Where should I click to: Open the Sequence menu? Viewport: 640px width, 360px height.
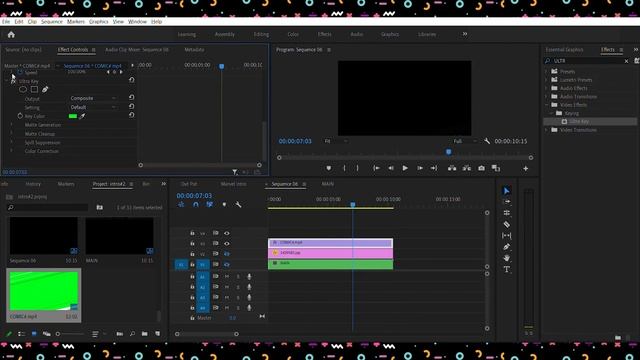tap(52, 22)
